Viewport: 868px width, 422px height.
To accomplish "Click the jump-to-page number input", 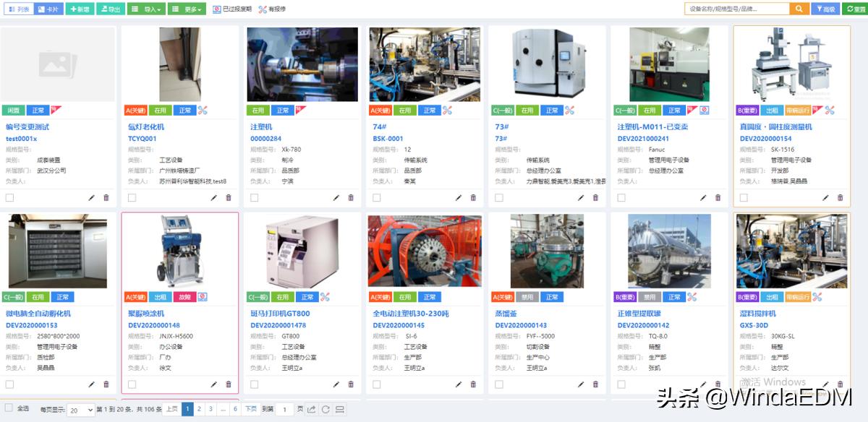I will (285, 410).
